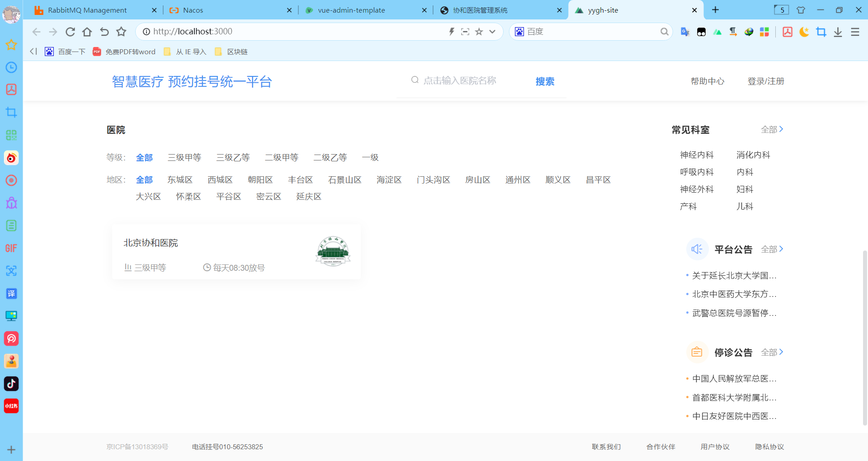Open the Weibo sidebar shortcut

pyautogui.click(x=11, y=158)
